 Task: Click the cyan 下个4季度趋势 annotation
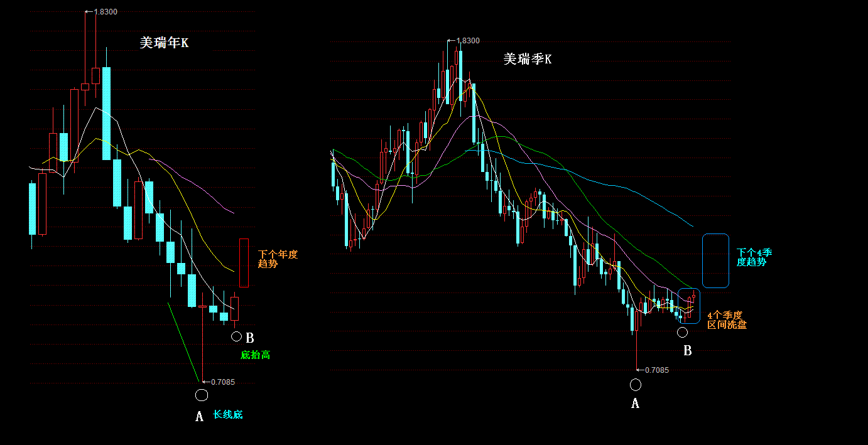(x=754, y=257)
